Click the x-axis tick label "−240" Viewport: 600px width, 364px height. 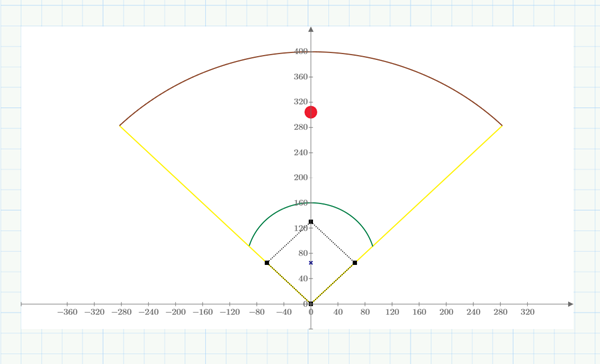148,312
